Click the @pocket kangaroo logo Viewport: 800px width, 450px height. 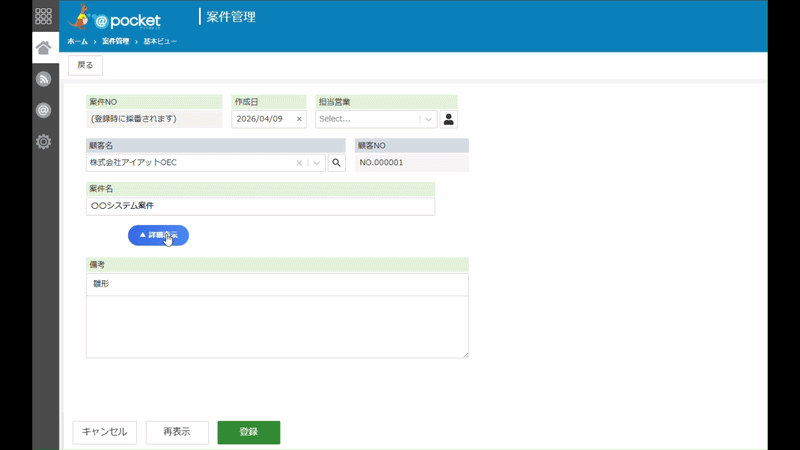tap(114, 17)
